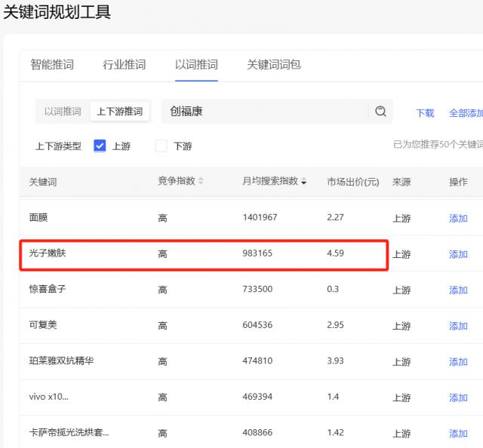This screenshot has height=448, width=483.
Task: Click the 市场出价(元) column header
Action: [x=352, y=182]
